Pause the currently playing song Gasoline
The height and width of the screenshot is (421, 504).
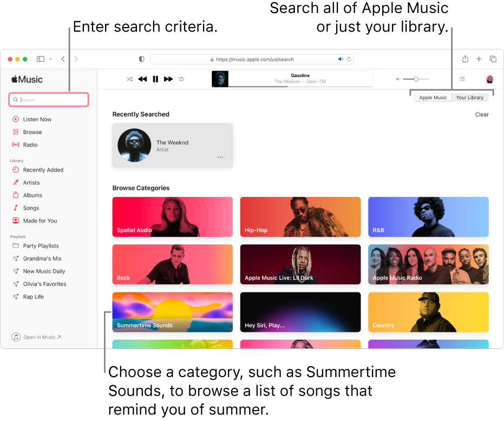click(155, 79)
